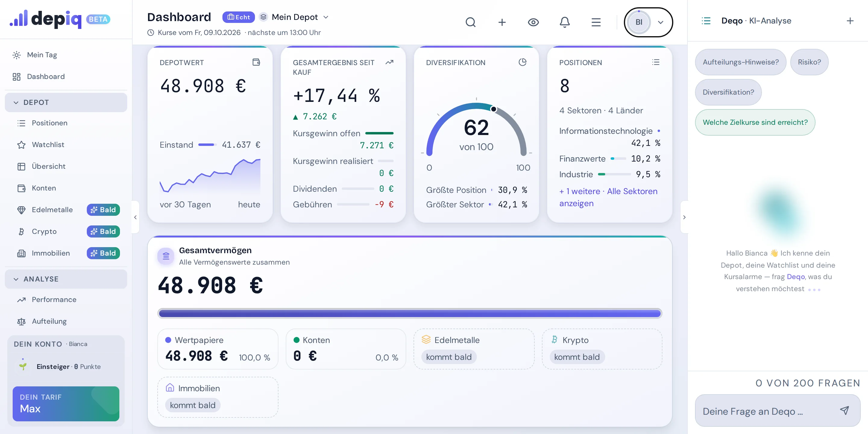
Task: Click the Gesamtvermögen bank icon
Action: click(166, 256)
